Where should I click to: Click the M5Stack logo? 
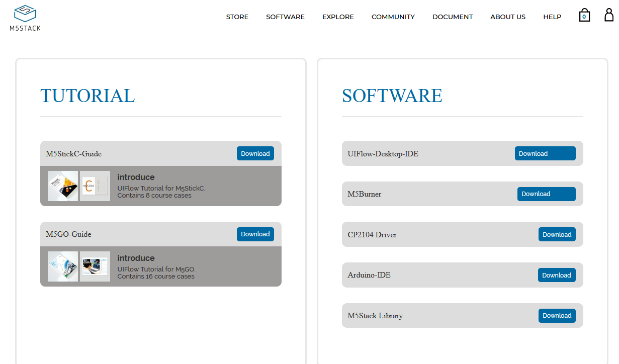pos(25,18)
